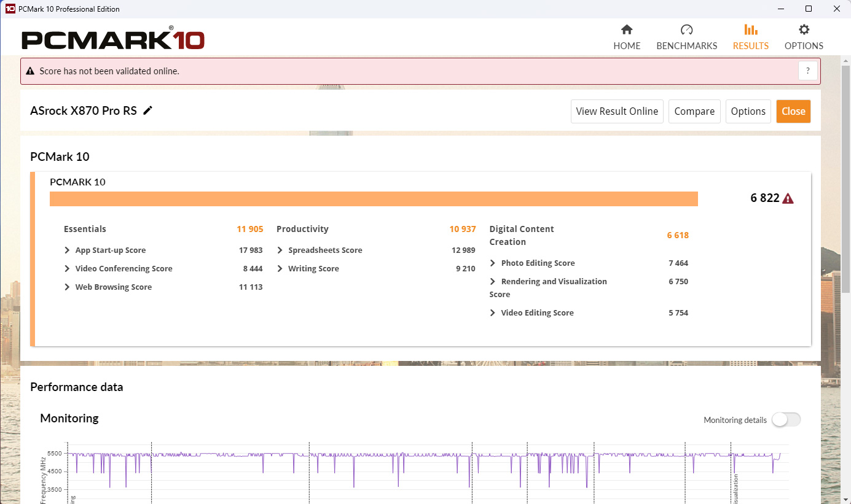
Task: Click the Digital Content Creation heading
Action: coord(522,235)
